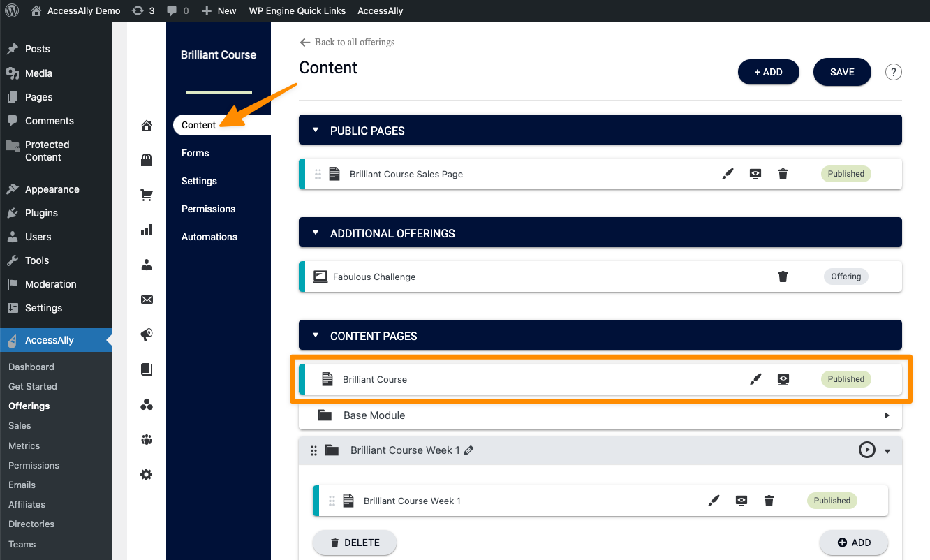
Task: Open the Sales submenu
Action: (20, 425)
